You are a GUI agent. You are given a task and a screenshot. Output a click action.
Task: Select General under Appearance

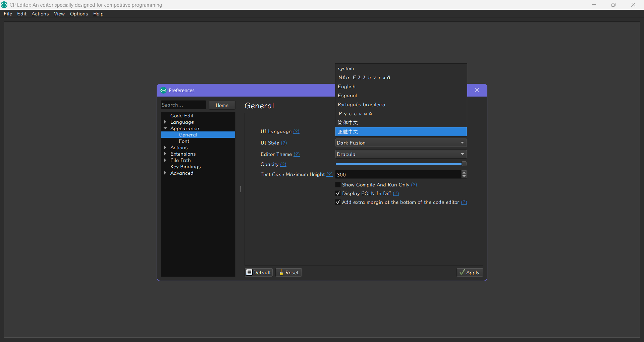(188, 135)
